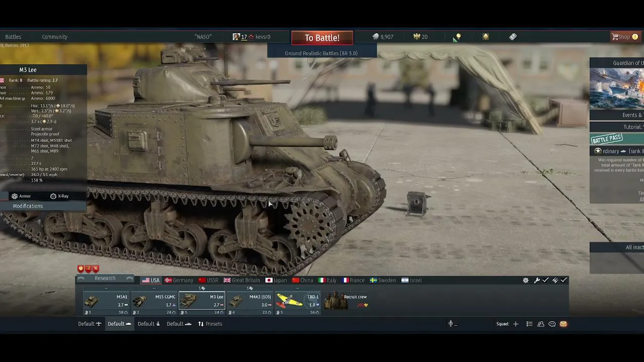Start the match with To Battle!

click(322, 38)
